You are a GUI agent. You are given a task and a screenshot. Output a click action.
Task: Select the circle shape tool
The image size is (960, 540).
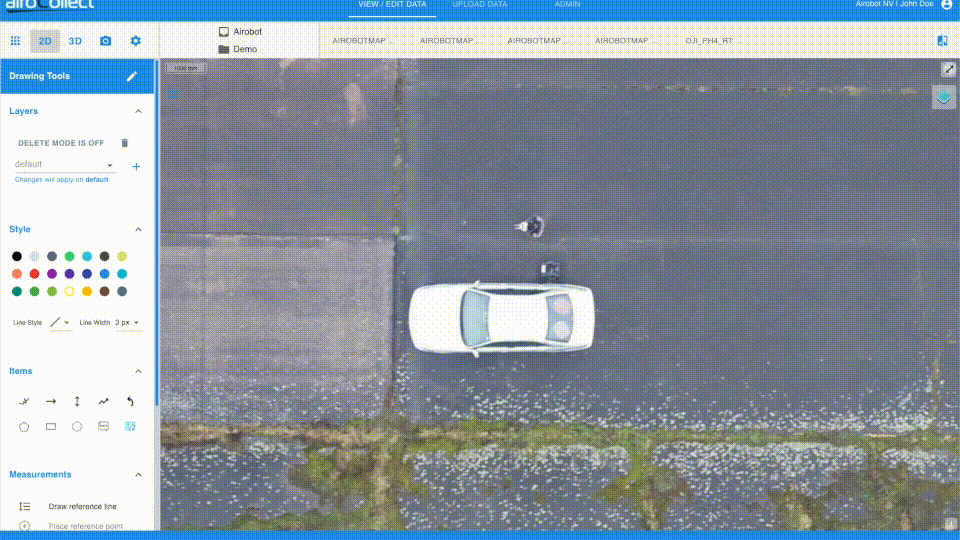(77, 426)
